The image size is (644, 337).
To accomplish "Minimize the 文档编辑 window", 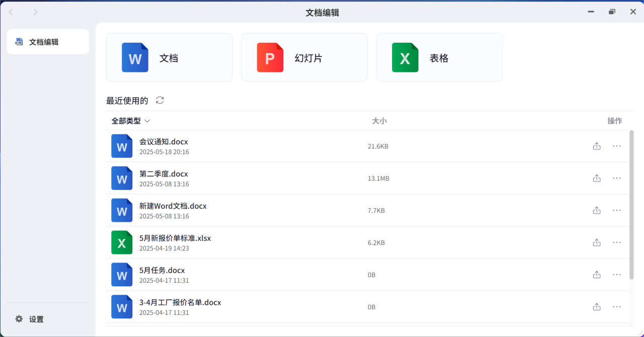I will (x=591, y=12).
